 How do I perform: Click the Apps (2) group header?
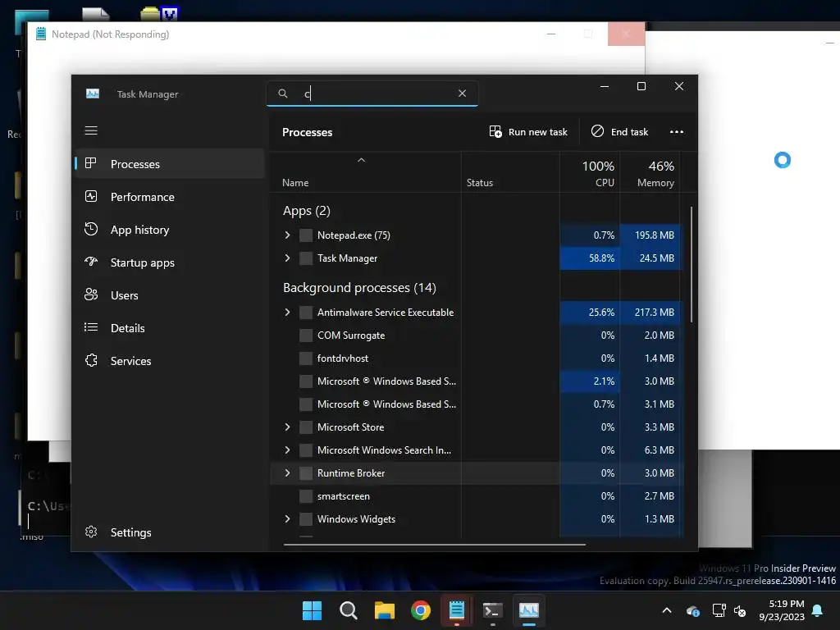click(307, 211)
